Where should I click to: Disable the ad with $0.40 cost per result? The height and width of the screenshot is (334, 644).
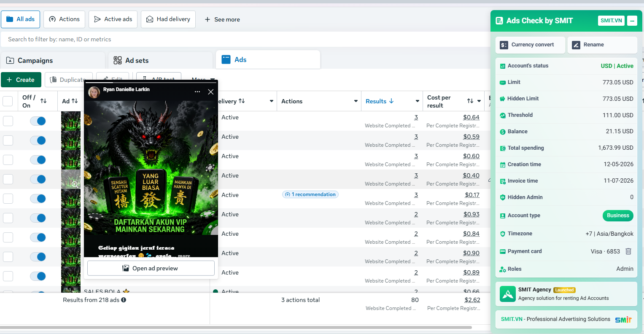(38, 179)
